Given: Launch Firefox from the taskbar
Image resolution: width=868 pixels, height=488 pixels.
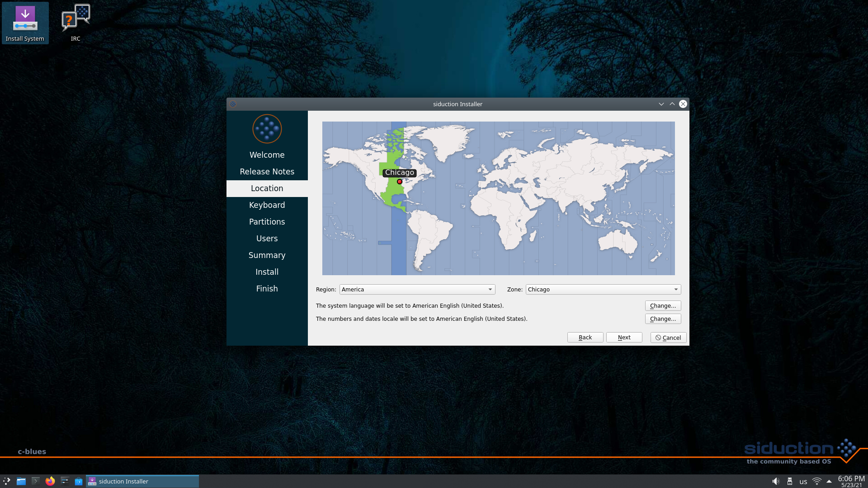Looking at the screenshot, I should coord(50,481).
